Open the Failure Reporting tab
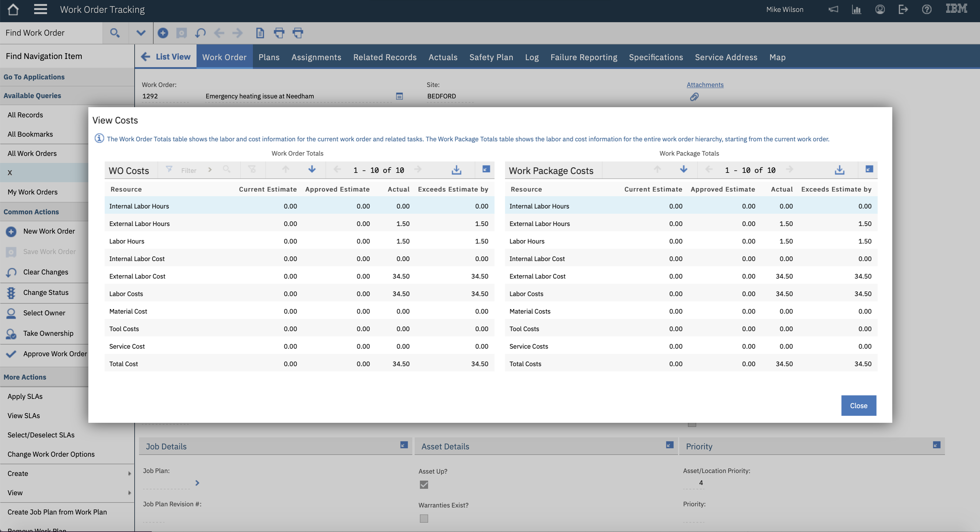Viewport: 980px width, 532px height. [584, 57]
